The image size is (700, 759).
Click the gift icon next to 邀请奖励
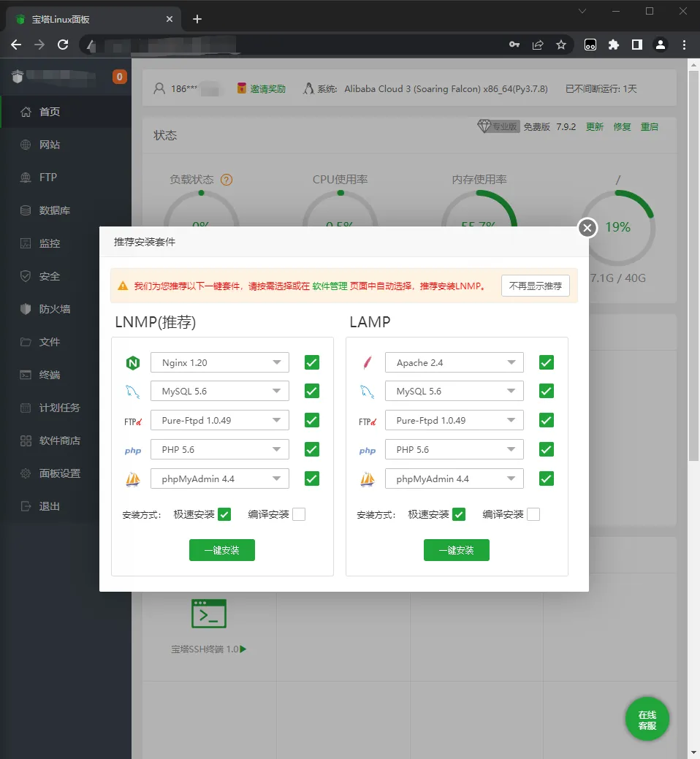pos(242,88)
